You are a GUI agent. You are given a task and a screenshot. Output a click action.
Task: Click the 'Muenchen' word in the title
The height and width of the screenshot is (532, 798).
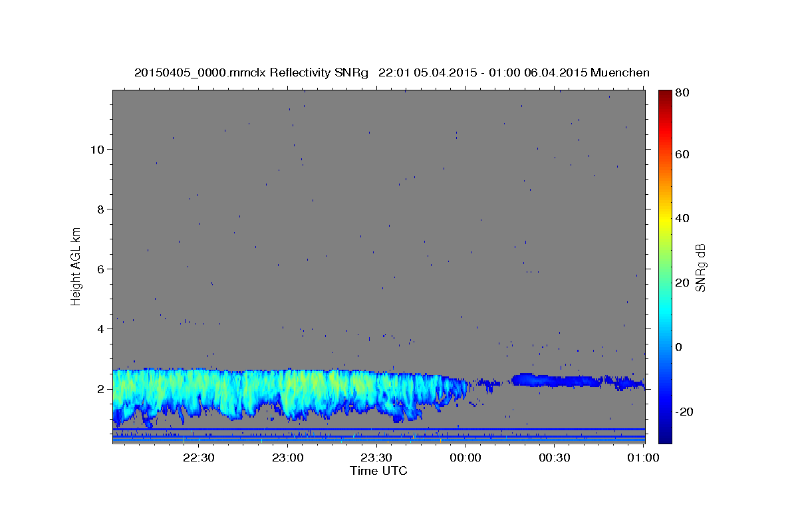619,72
